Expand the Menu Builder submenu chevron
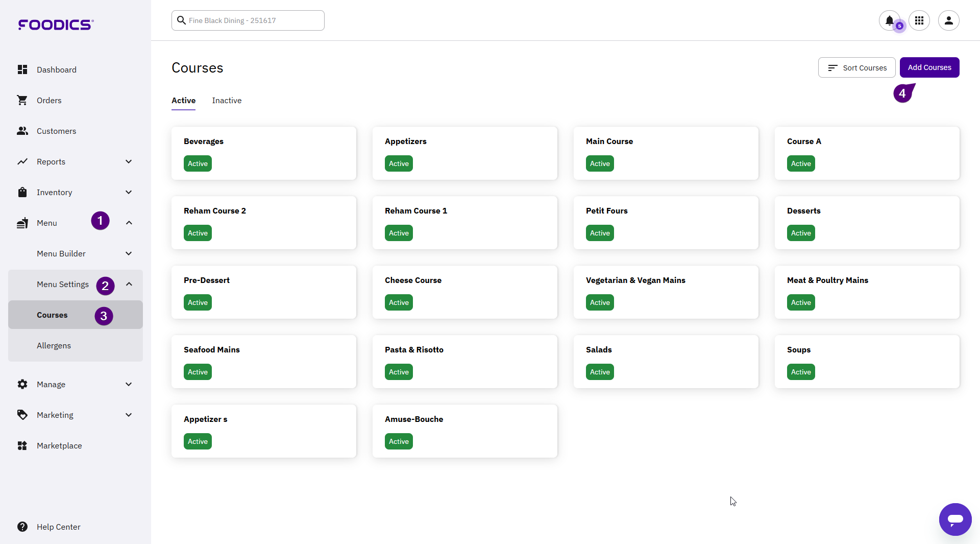 (x=129, y=253)
